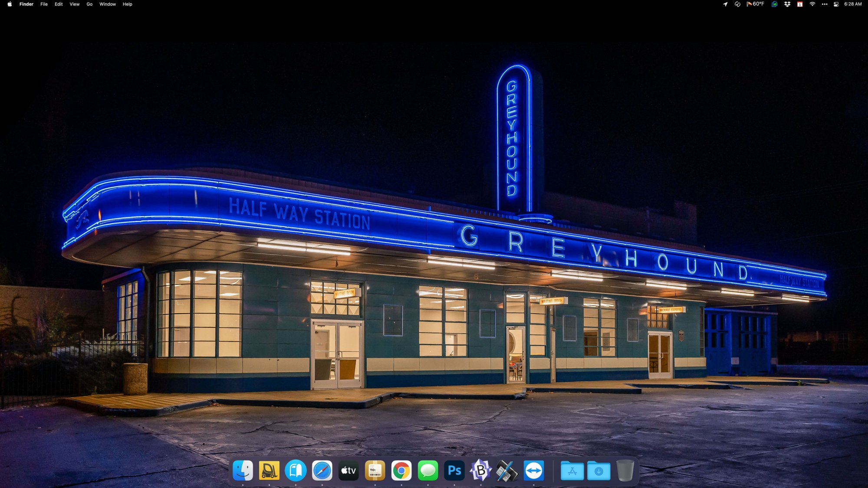Open BBEdit from the dock
868x488 pixels.
pos(481,471)
